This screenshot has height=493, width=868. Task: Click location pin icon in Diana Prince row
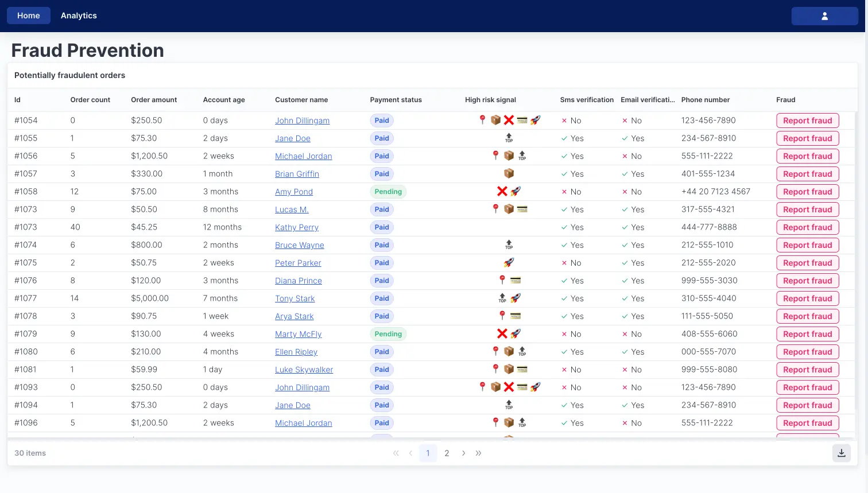click(x=502, y=280)
